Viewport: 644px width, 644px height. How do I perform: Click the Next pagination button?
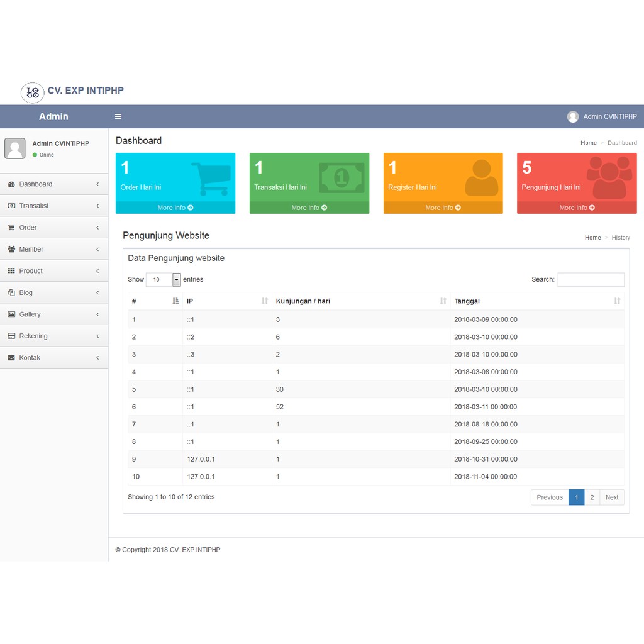[x=612, y=497]
